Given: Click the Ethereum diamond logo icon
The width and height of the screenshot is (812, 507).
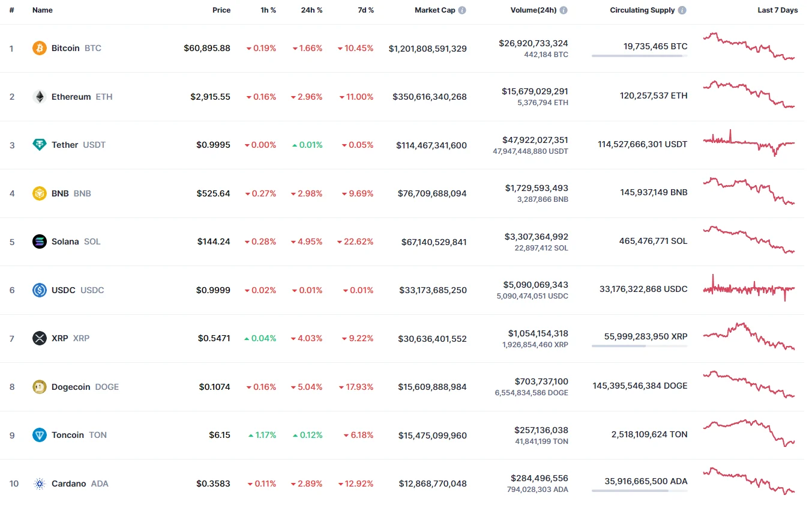Looking at the screenshot, I should click(x=39, y=97).
